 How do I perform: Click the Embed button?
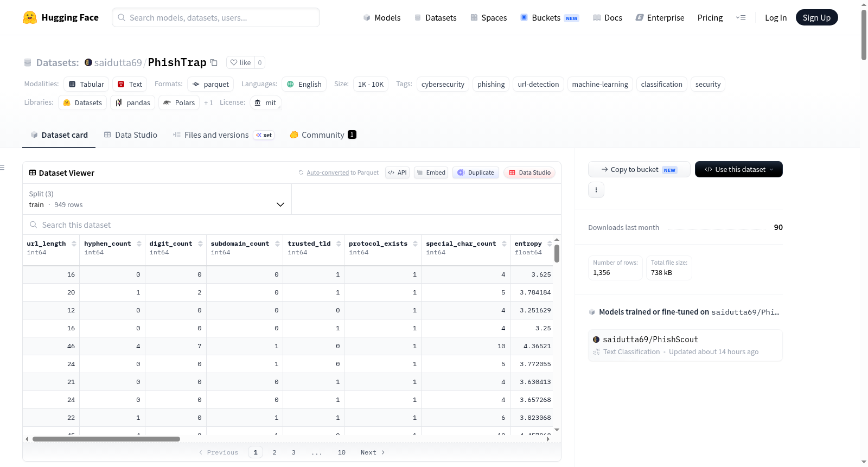431,172
